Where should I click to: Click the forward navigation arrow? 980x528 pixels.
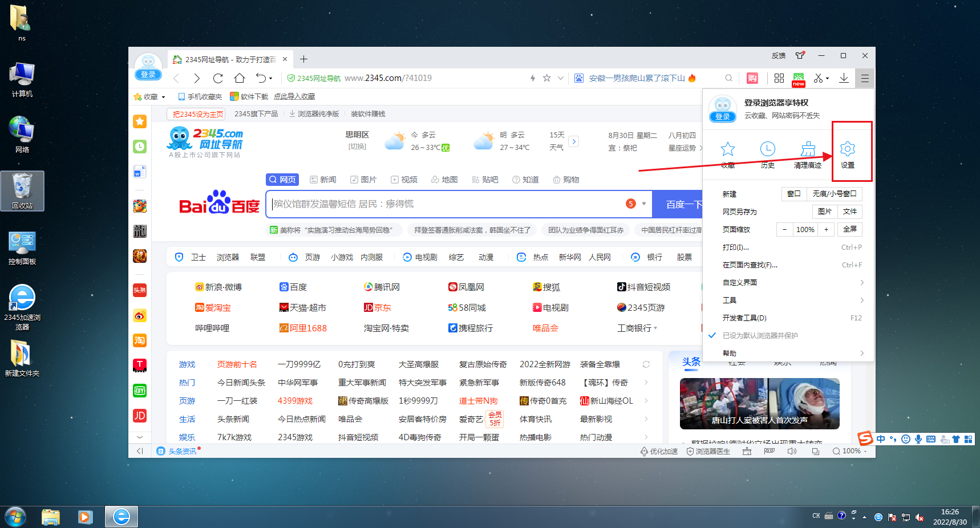click(197, 78)
